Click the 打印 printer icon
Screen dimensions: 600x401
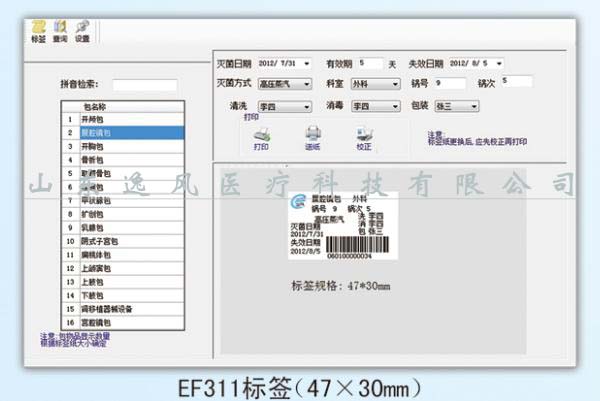[x=261, y=135]
